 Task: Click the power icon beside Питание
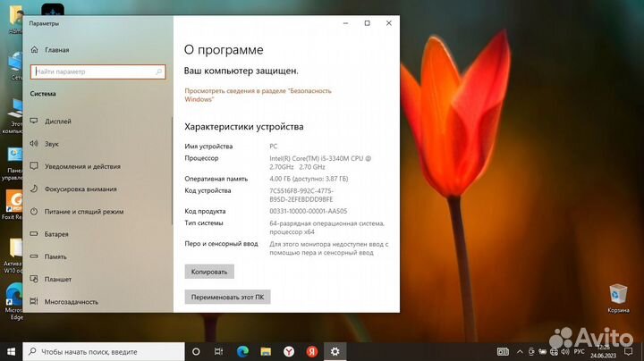(34, 211)
